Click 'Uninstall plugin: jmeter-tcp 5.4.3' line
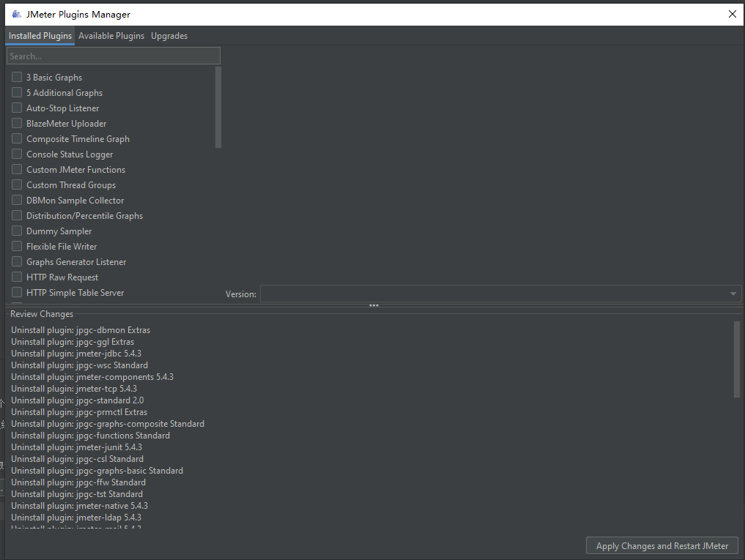 (74, 389)
